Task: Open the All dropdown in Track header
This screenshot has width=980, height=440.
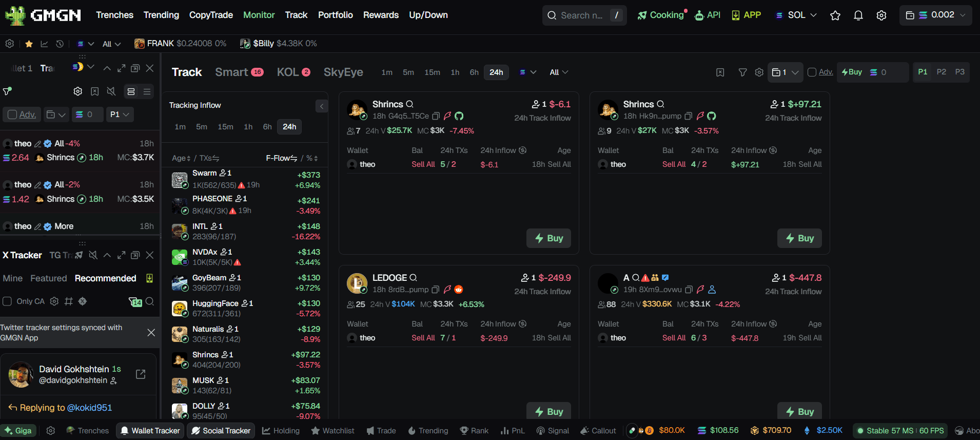Action: pyautogui.click(x=559, y=72)
